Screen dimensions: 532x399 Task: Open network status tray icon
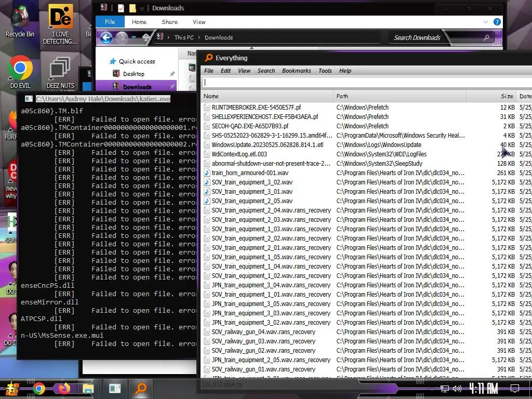click(444, 389)
